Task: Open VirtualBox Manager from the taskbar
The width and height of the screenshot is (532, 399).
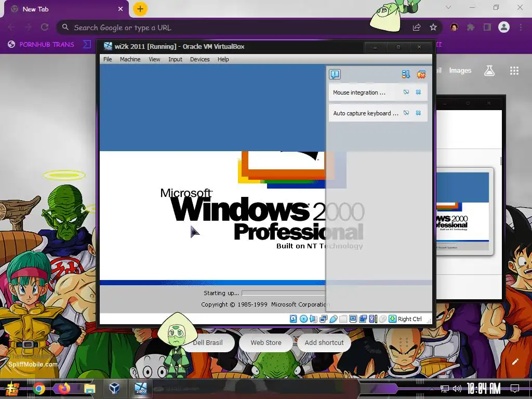Action: [x=115, y=388]
